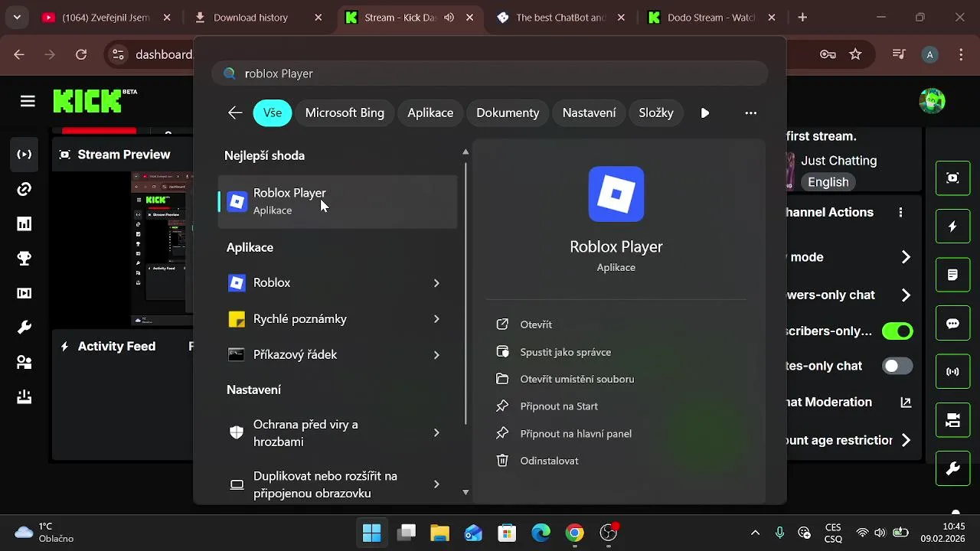This screenshot has height=551, width=980.
Task: Select the Dokumenty search filter
Action: coord(508,112)
